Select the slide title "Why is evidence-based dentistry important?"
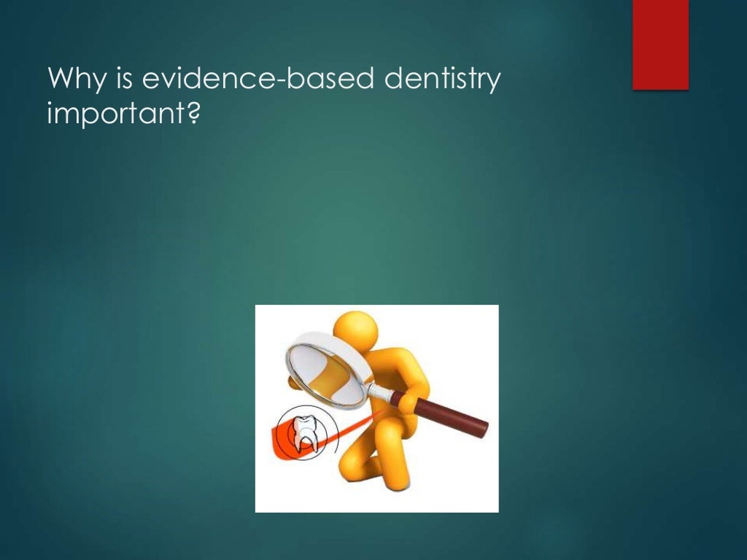This screenshot has width=747, height=560. click(x=274, y=96)
